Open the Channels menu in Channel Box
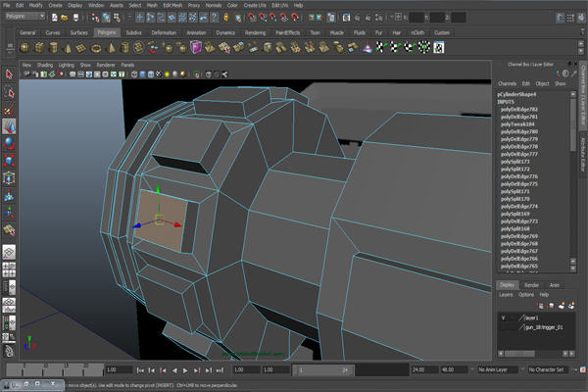 pyautogui.click(x=507, y=83)
